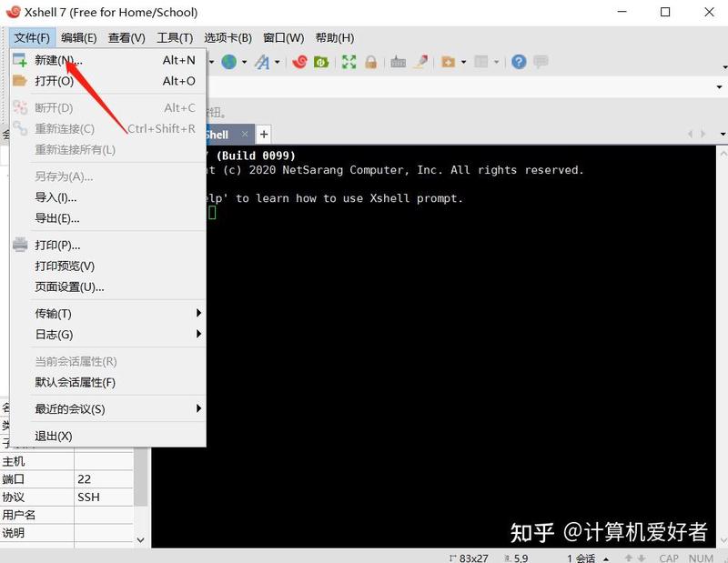
Task: Close the Shell session tab with its X
Action: point(245,134)
